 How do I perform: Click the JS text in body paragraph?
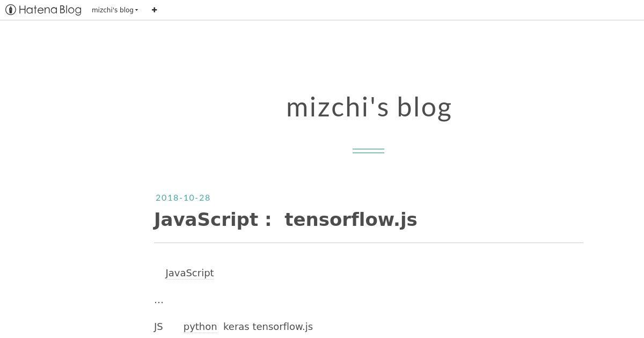coord(158,327)
